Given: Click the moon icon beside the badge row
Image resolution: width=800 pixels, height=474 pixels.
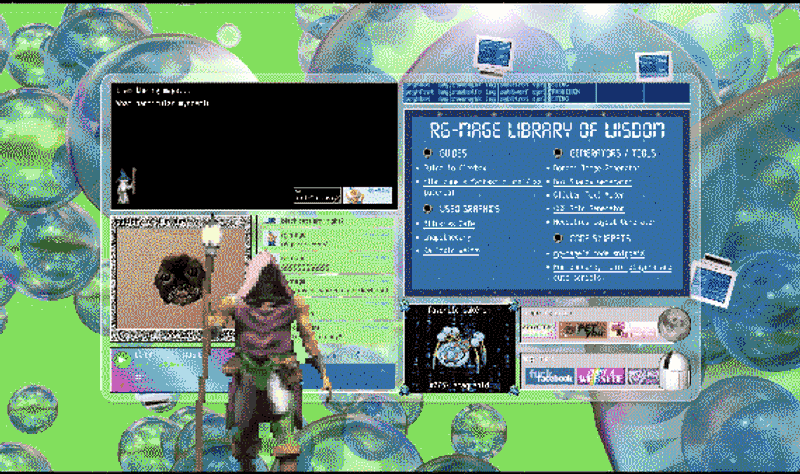Looking at the screenshot, I should tap(674, 323).
